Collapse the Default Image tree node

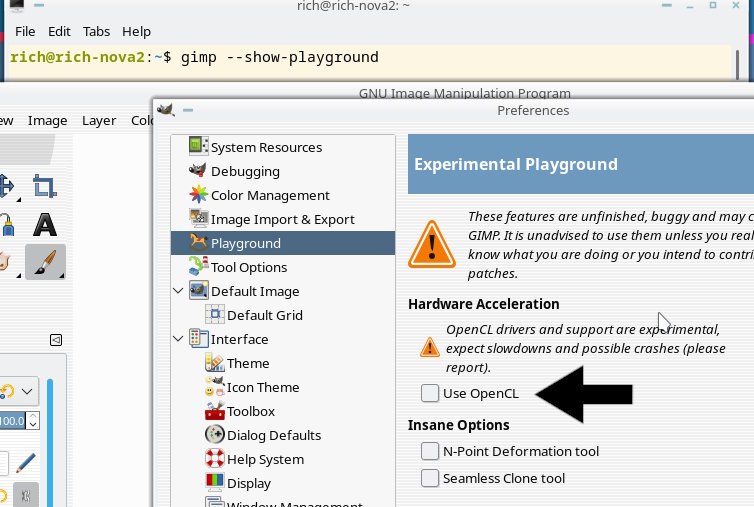(x=179, y=291)
